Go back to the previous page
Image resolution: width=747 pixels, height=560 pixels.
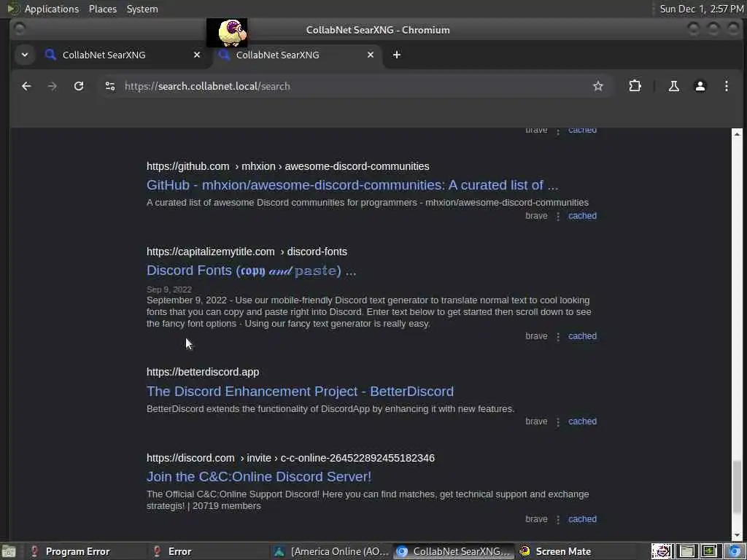tap(26, 86)
